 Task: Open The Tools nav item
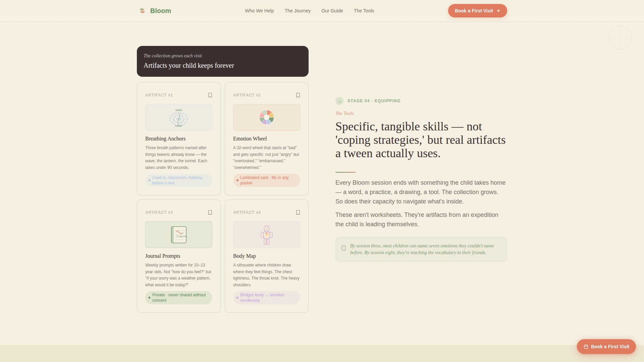coord(364,11)
